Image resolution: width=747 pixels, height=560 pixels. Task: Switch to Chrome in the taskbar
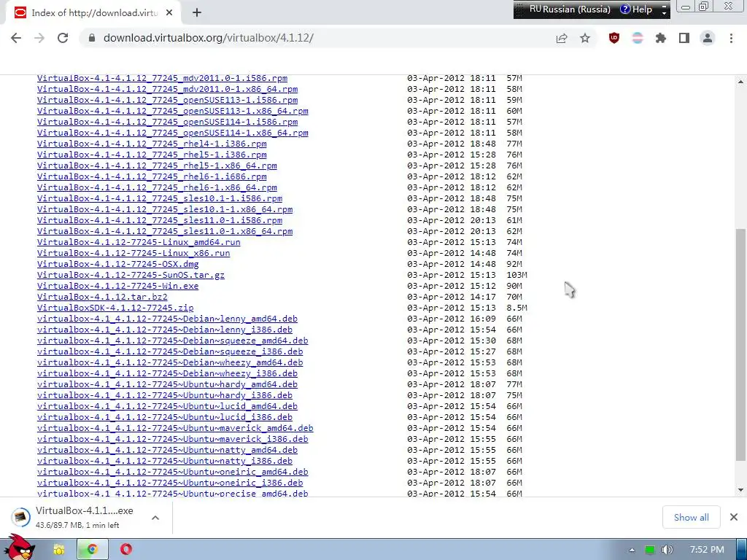(x=93, y=550)
